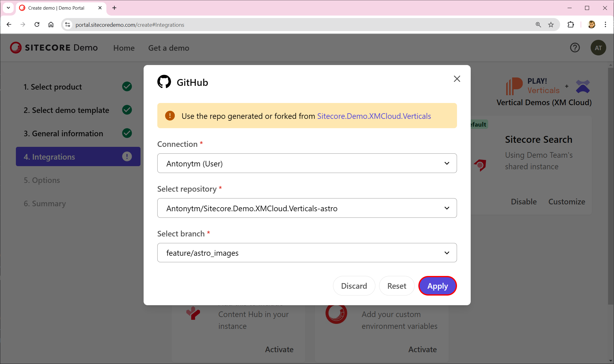Close the GitHub dialog with the X
614x364 pixels.
pos(457,79)
